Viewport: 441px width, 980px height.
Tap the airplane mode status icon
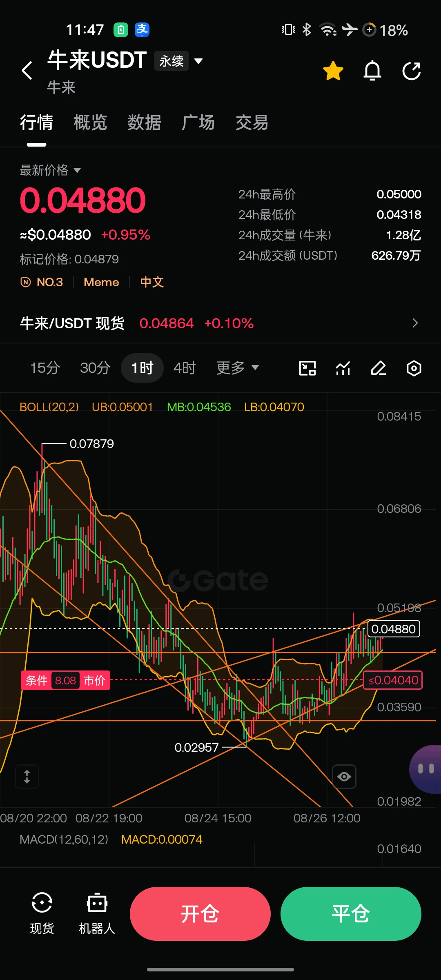coord(350,30)
